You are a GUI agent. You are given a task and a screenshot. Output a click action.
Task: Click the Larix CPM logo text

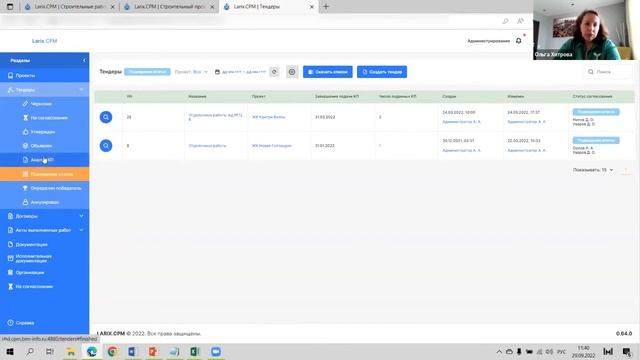click(44, 41)
